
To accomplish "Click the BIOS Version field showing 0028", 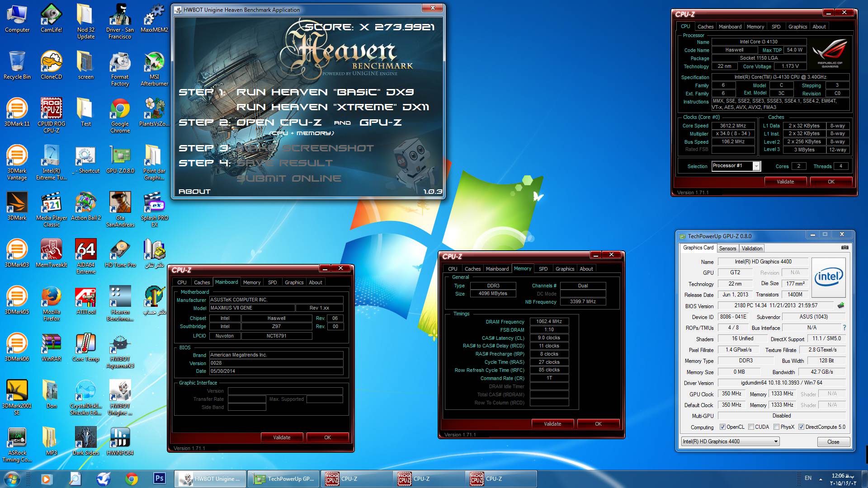I will 276,363.
